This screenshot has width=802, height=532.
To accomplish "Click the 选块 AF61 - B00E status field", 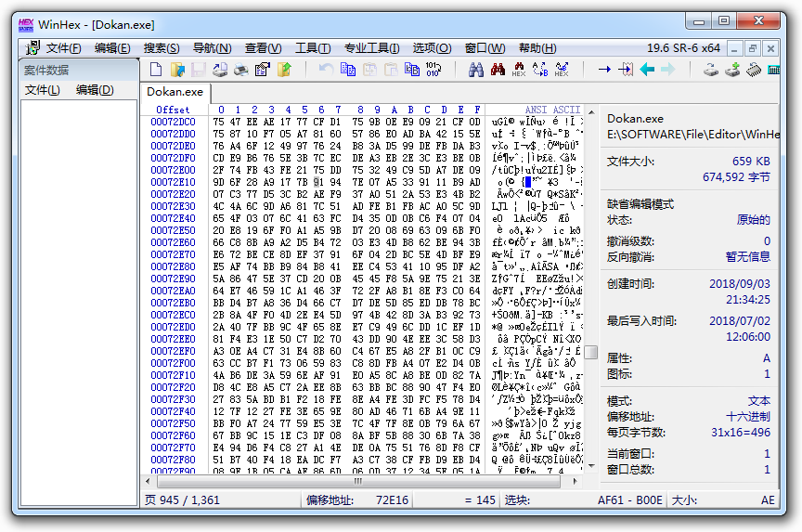I will [x=584, y=500].
